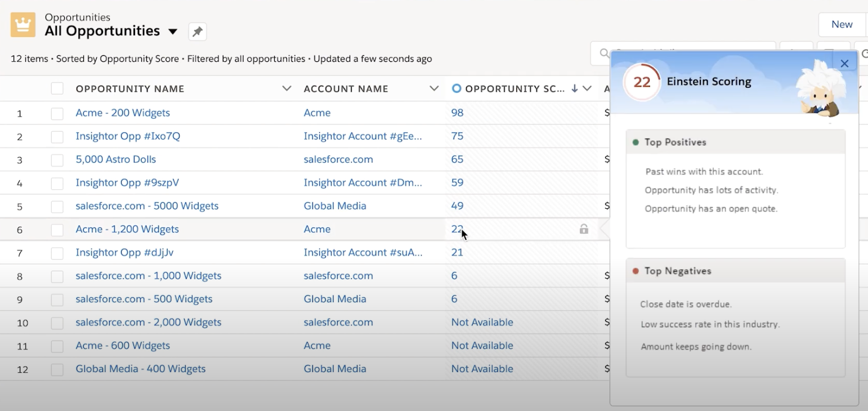Click score 49 in row 5
The height and width of the screenshot is (411, 868).
457,205
